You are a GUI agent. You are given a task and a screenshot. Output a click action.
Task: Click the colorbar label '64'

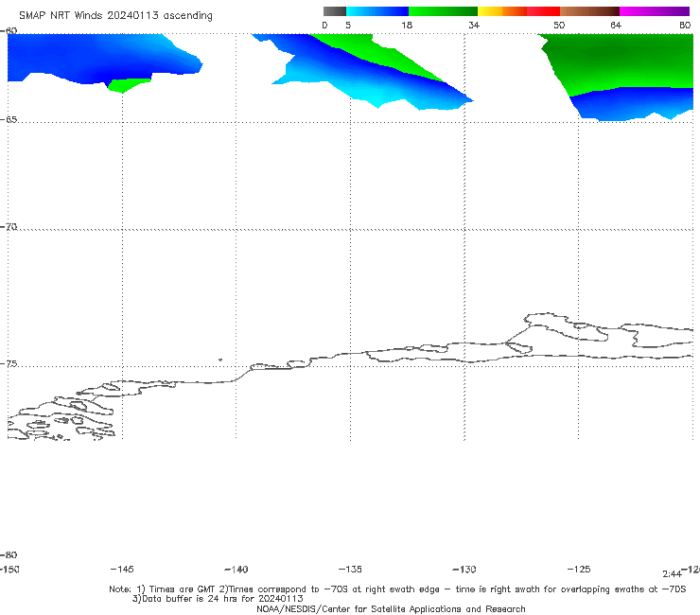[x=616, y=25]
